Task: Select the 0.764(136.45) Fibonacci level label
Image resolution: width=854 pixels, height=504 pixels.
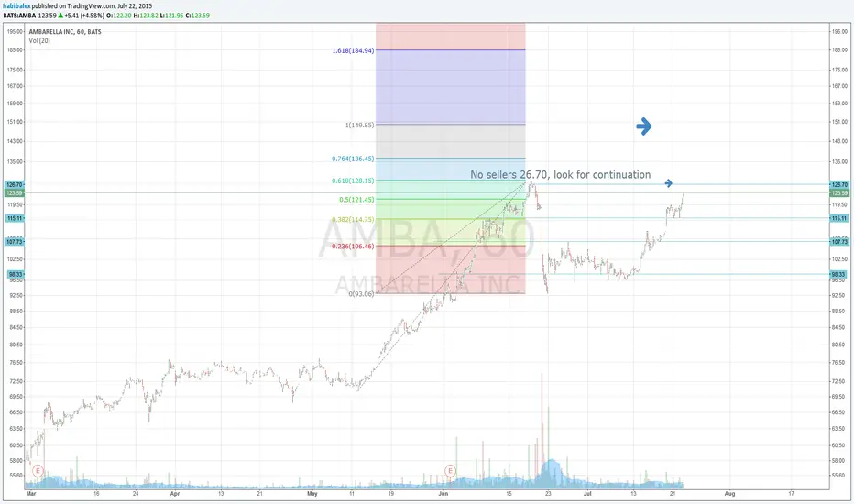Action: (353, 159)
